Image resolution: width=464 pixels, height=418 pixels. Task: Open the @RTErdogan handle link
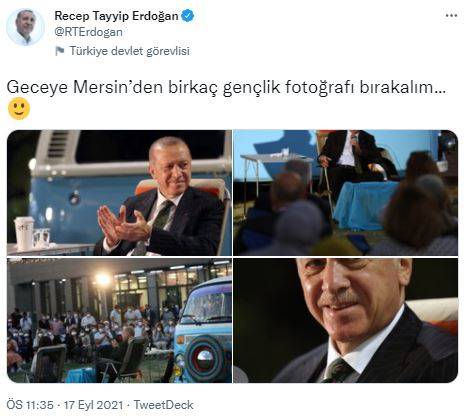click(x=88, y=32)
